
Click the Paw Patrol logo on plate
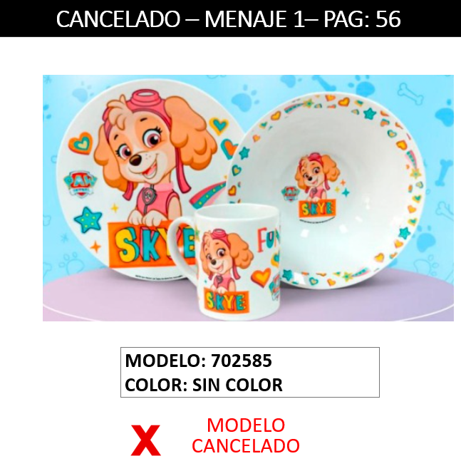click(80, 185)
